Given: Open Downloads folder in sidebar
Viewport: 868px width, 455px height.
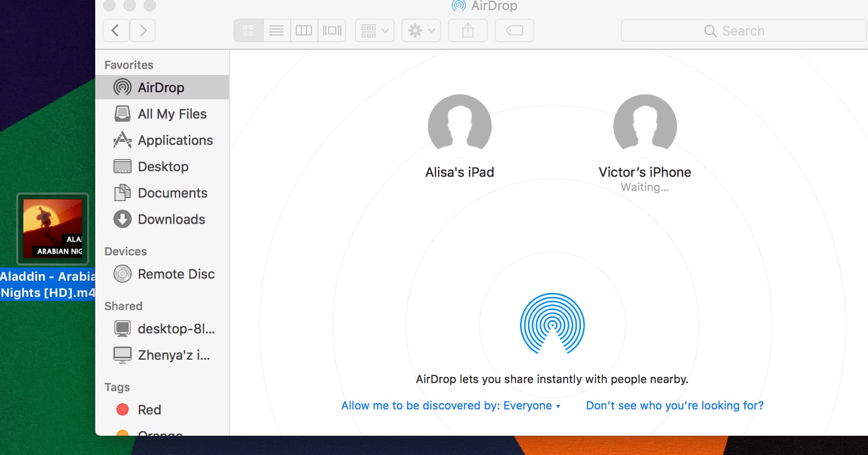Looking at the screenshot, I should 171,219.
